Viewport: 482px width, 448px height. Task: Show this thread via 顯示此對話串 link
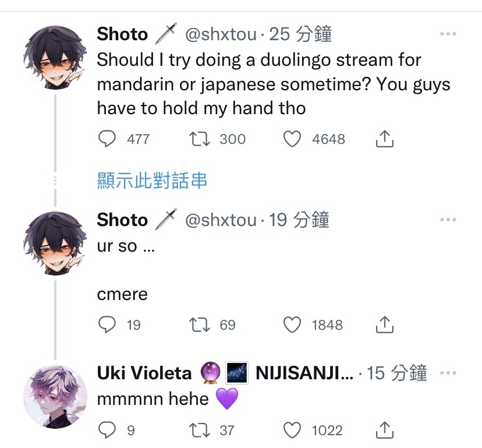point(152,181)
